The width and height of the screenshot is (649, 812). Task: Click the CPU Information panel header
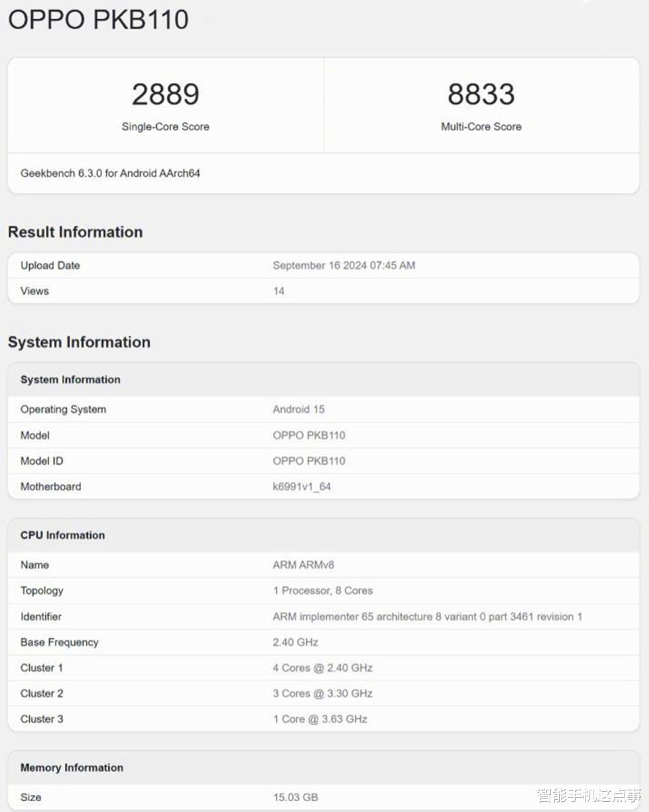61,535
